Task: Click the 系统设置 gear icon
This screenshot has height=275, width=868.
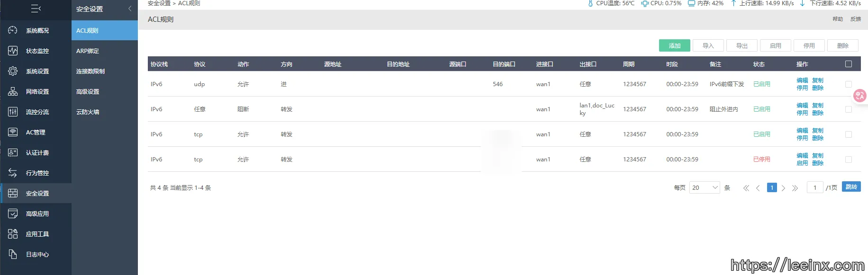Action: 13,71
